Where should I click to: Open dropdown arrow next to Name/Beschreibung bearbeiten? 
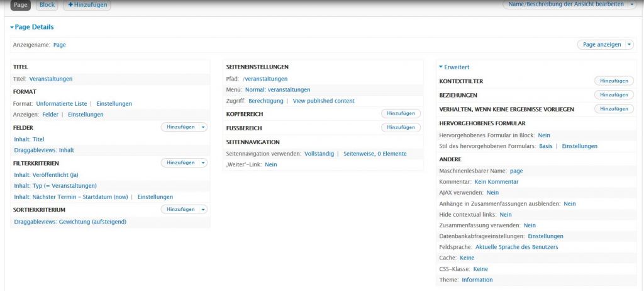(633, 4)
